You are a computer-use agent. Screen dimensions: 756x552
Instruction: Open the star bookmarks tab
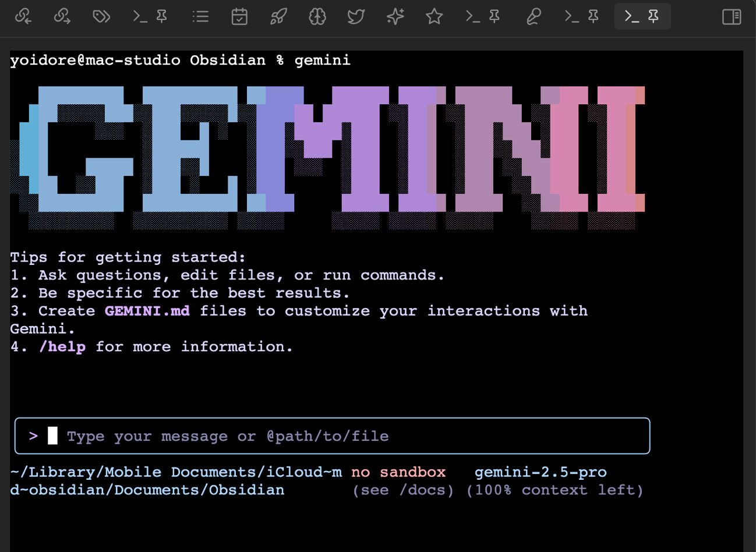[x=434, y=16]
